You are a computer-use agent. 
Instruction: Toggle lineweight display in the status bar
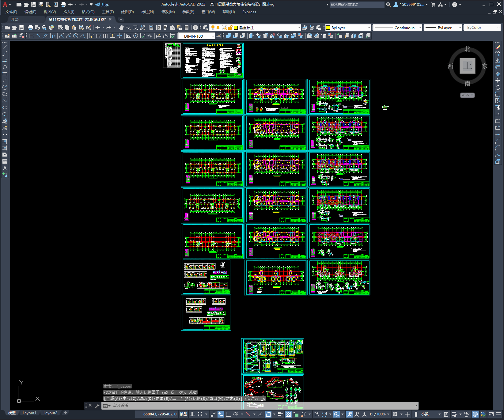point(280,414)
